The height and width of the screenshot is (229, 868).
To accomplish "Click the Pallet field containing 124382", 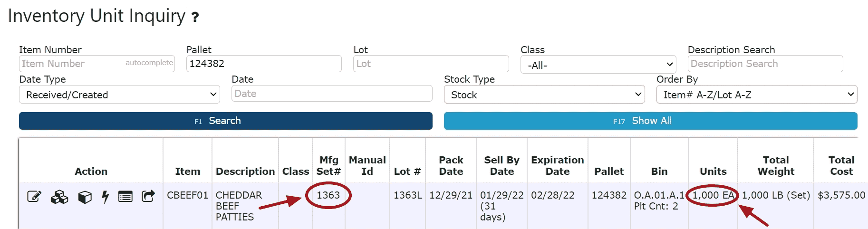I will (x=264, y=64).
